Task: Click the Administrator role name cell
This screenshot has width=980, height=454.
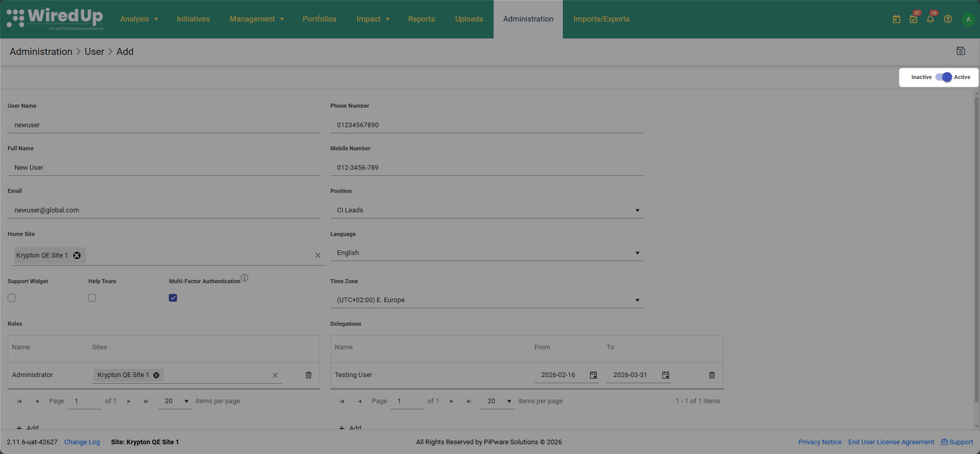Action: (x=32, y=375)
